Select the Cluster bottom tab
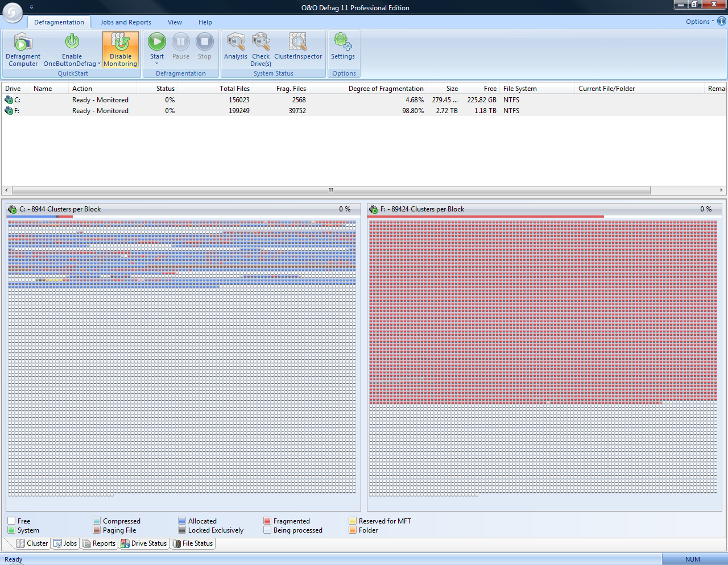The height and width of the screenshot is (565, 728). click(x=32, y=543)
